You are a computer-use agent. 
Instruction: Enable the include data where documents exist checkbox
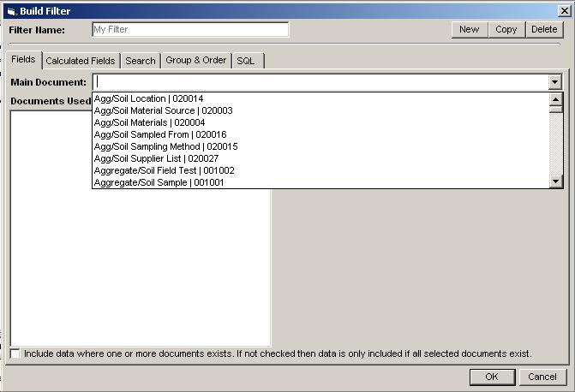click(x=15, y=353)
